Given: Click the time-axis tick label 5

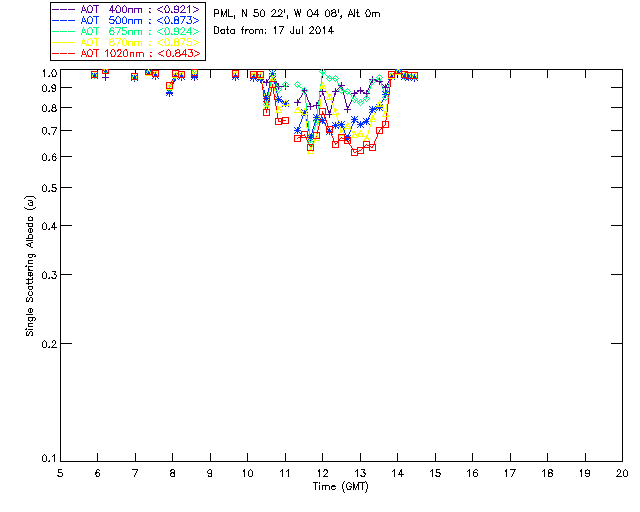Looking at the screenshot, I should coord(60,473).
